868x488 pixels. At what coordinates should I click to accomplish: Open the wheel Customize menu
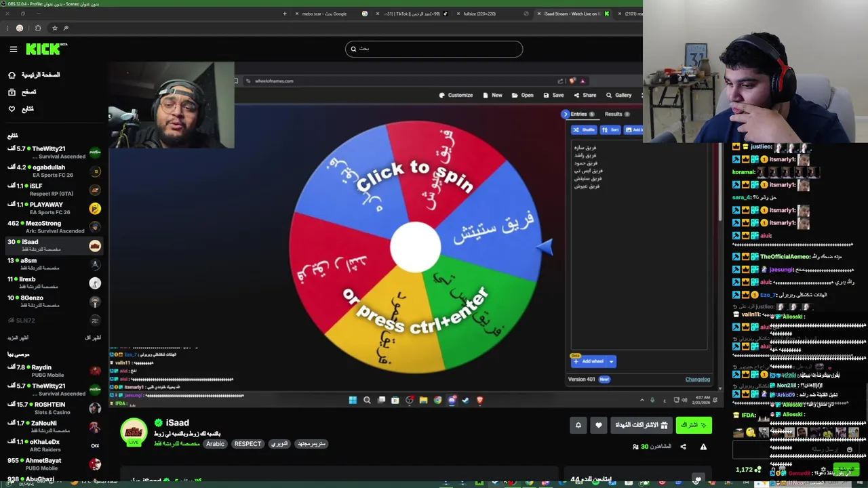[x=456, y=96]
